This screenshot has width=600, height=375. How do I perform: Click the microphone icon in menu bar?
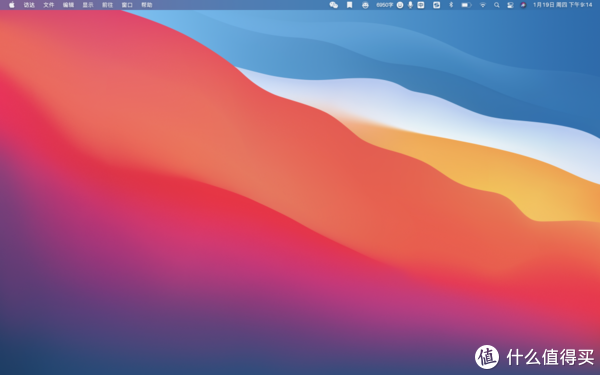pyautogui.click(x=411, y=5)
